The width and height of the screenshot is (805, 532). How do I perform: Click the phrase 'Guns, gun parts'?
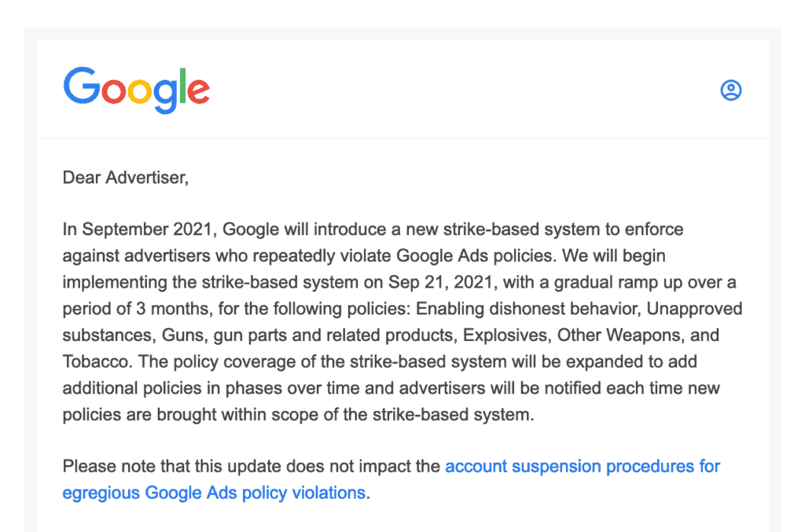pos(223,336)
